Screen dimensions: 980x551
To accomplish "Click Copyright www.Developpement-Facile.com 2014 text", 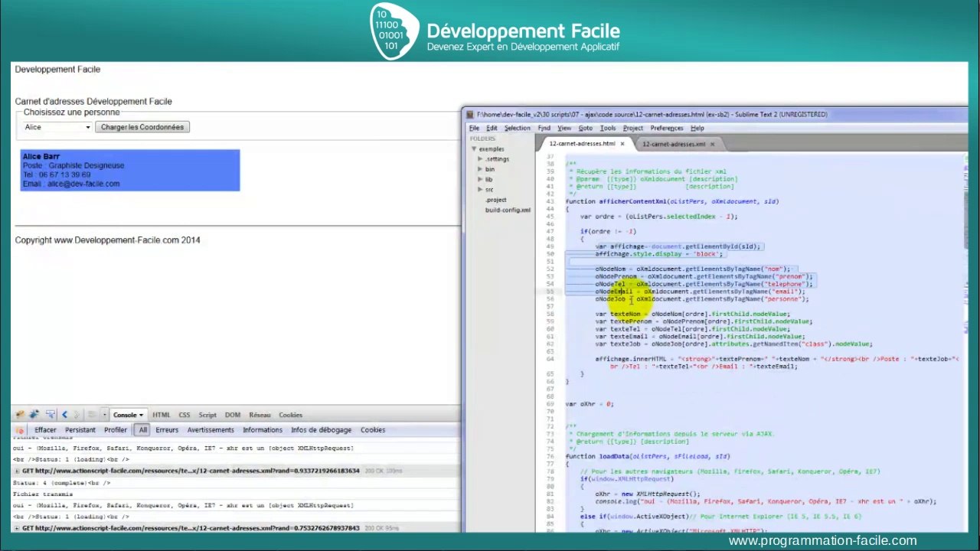I will 108,240.
